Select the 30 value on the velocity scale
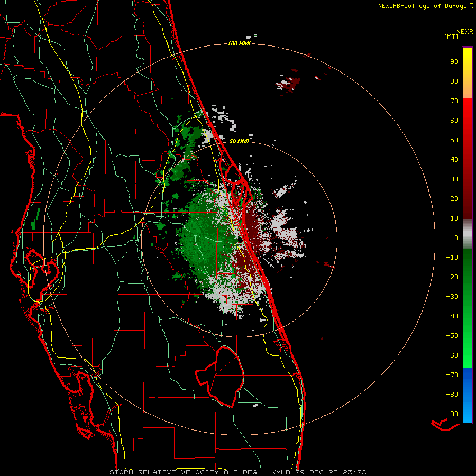Screen dimensions: 476x476 454,179
